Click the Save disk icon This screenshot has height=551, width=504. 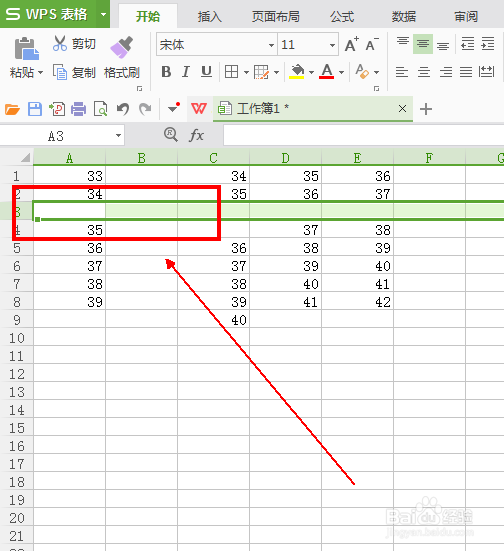coord(34,109)
